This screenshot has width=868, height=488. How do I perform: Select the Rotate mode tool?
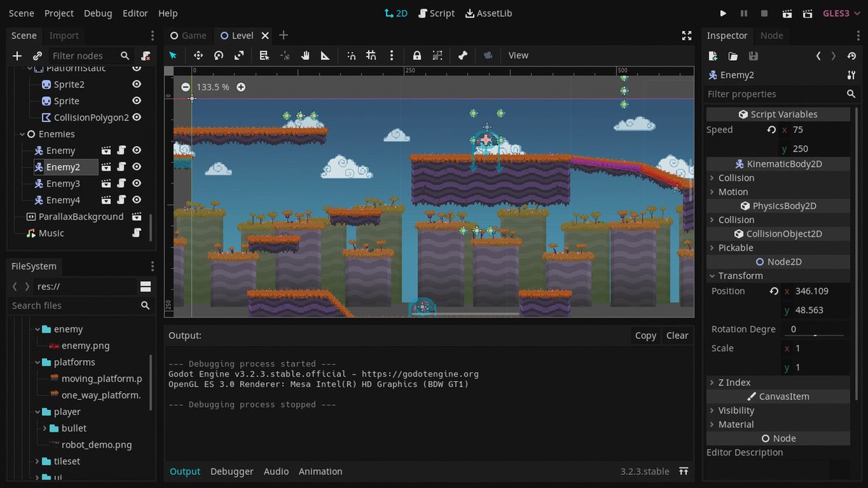tap(218, 55)
